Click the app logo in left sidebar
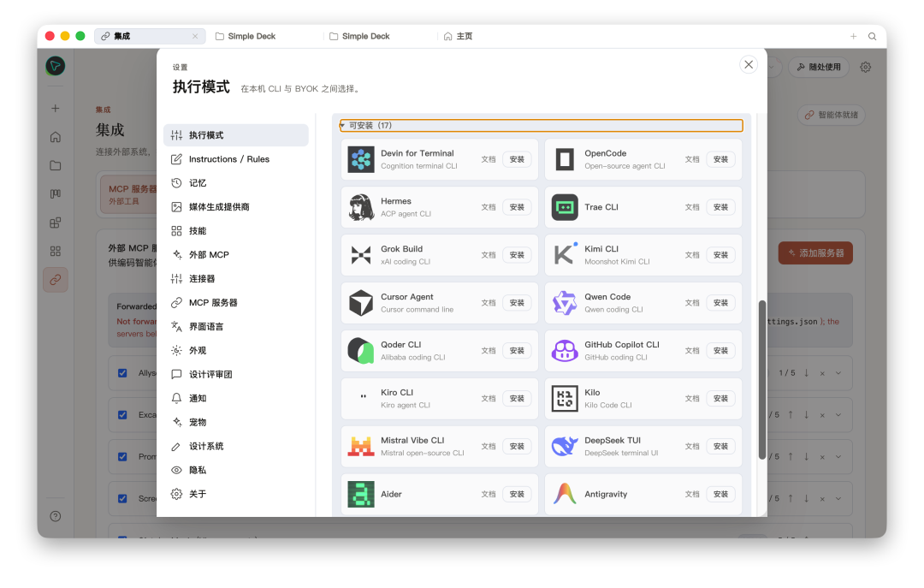 pos(56,66)
